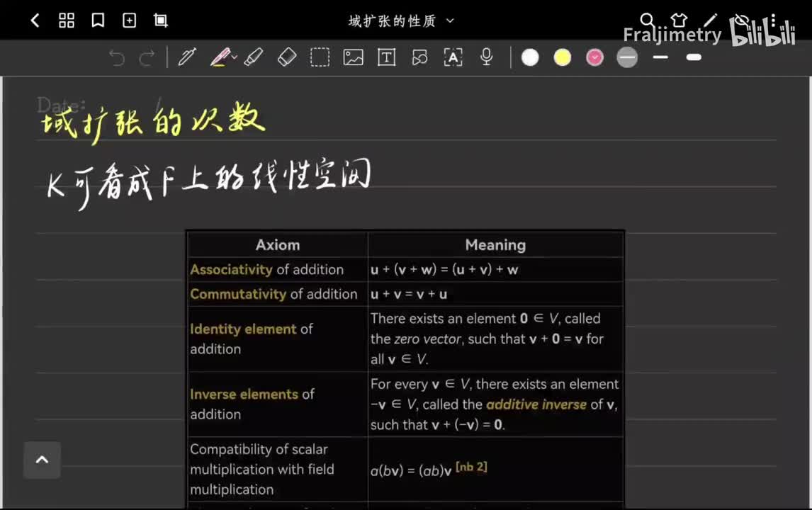Select the fountain pen tool
Image resolution: width=812 pixels, height=510 pixels.
[x=187, y=57]
